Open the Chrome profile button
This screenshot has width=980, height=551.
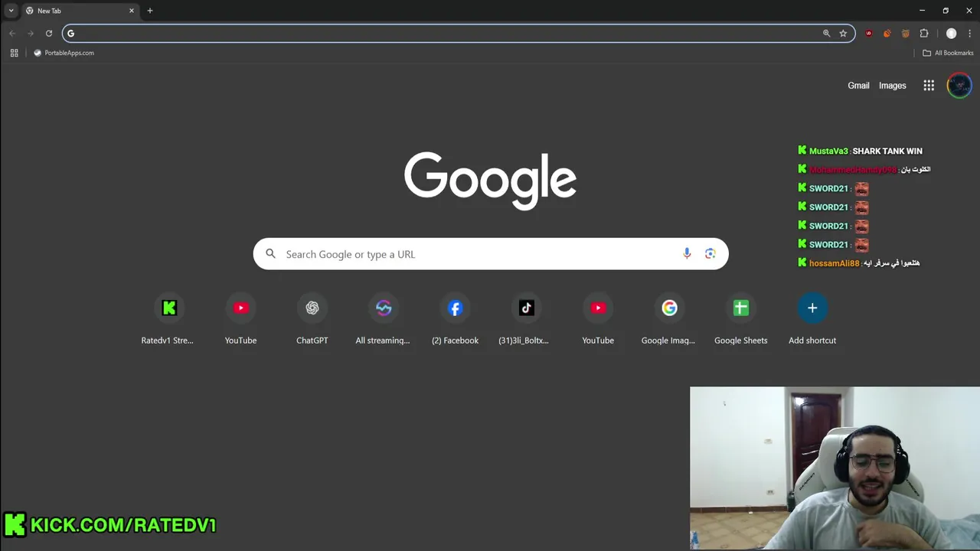[951, 33]
